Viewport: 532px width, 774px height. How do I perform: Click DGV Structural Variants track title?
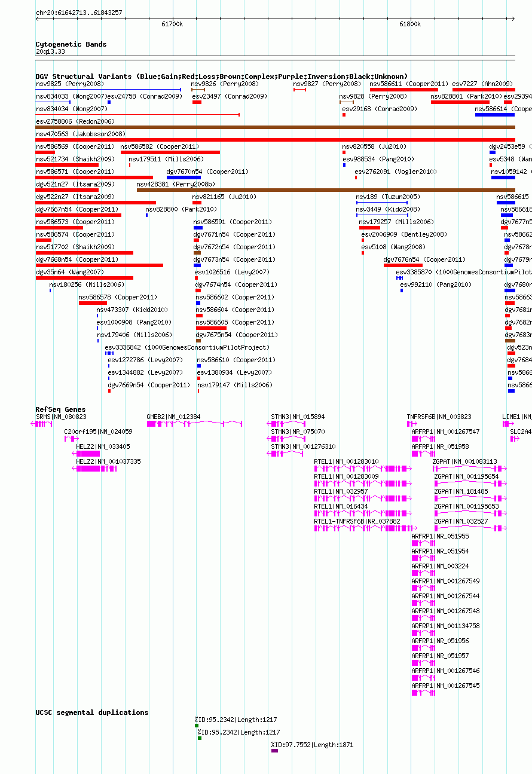[x=221, y=77]
